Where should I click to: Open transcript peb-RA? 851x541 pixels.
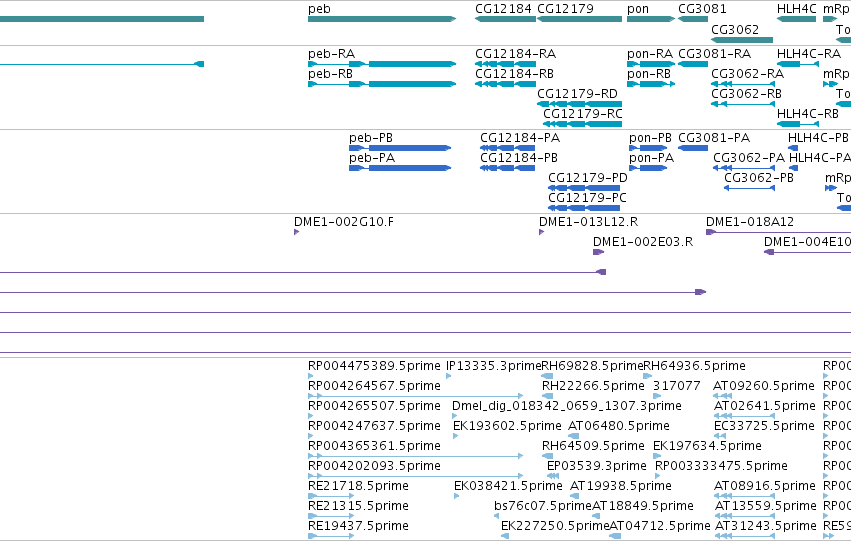point(331,54)
